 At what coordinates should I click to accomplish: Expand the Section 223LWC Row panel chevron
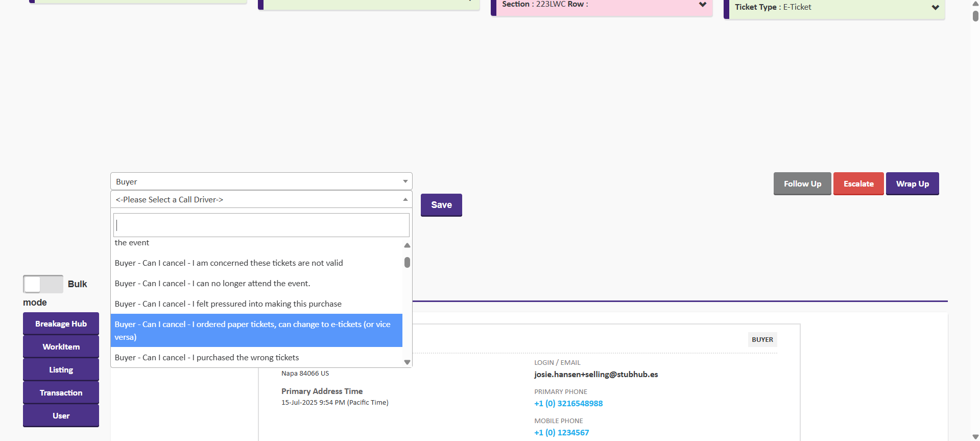[x=703, y=5]
